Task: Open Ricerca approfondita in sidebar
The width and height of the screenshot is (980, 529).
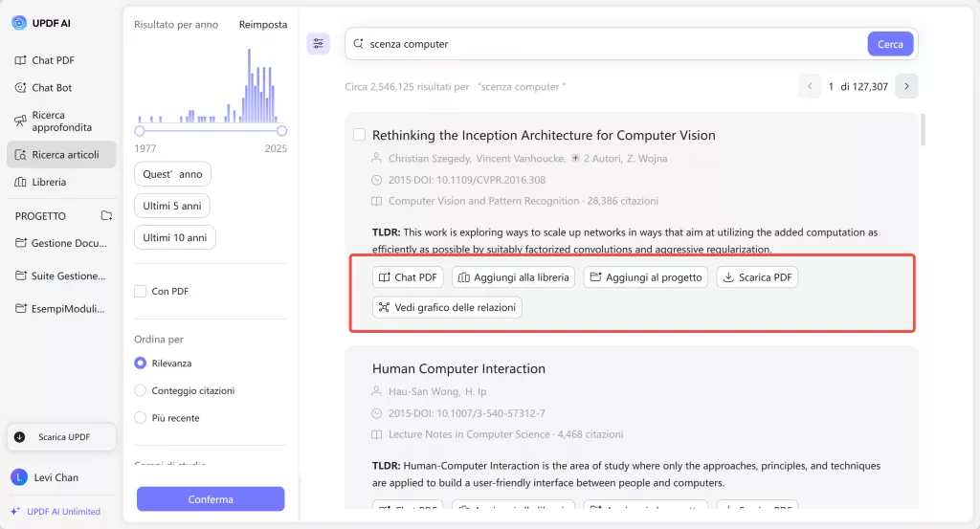Action: [x=61, y=121]
